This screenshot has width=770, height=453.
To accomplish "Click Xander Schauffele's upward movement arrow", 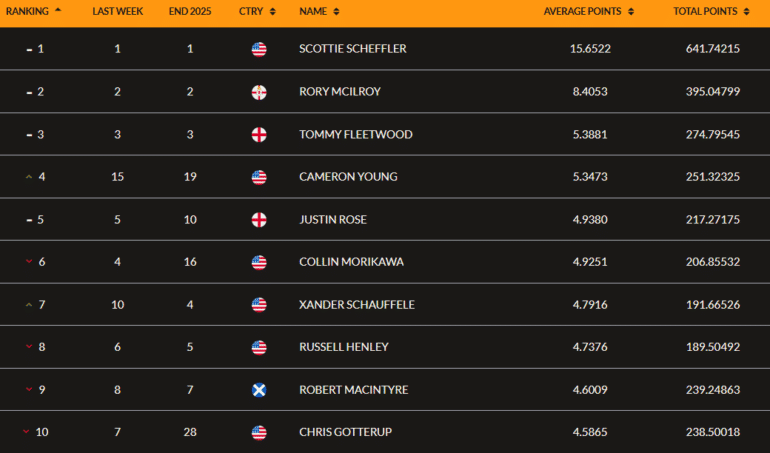I will [29, 305].
